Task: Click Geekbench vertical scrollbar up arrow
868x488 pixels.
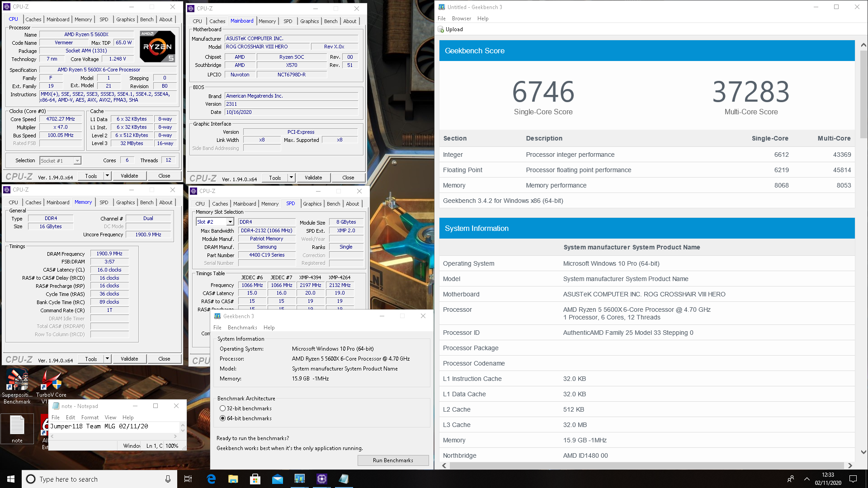Action: (863, 45)
